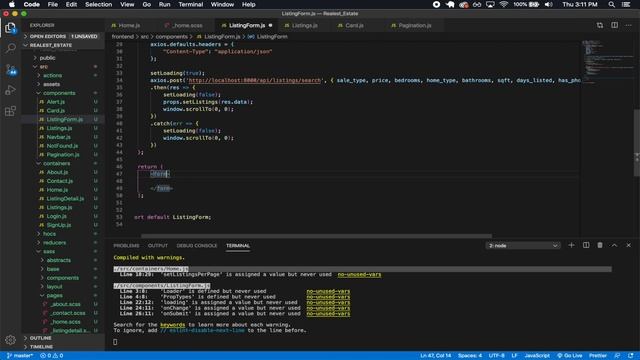640x360 pixels.
Task: Click the LF end-of-line setting
Action: (514, 356)
